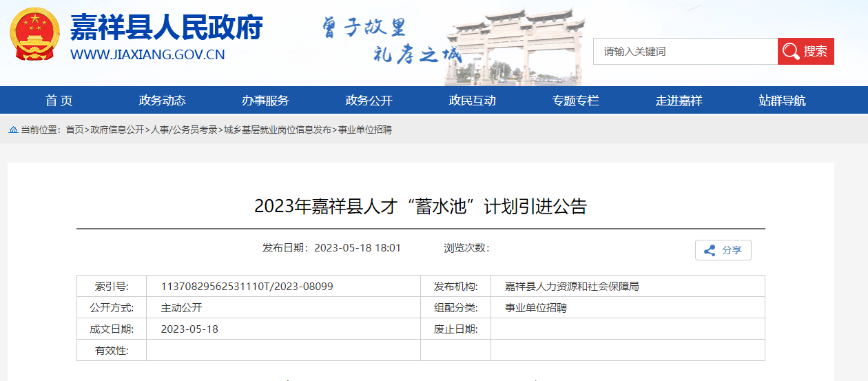Click the red 搜索 button
The width and height of the screenshot is (868, 381).
tap(806, 51)
